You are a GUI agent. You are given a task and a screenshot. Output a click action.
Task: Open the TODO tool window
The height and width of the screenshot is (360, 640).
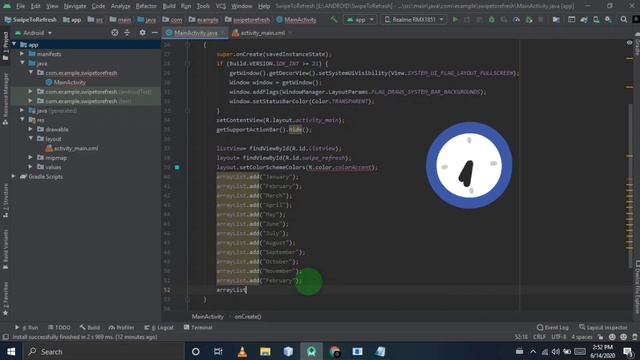click(60, 327)
